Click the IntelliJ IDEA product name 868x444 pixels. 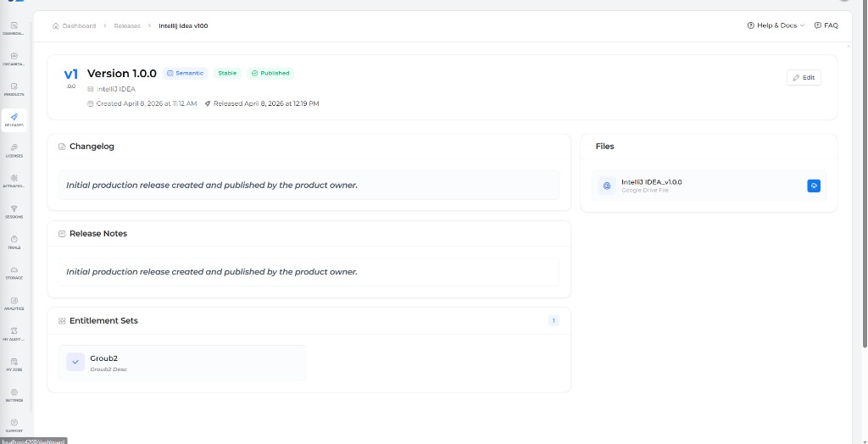tap(115, 89)
